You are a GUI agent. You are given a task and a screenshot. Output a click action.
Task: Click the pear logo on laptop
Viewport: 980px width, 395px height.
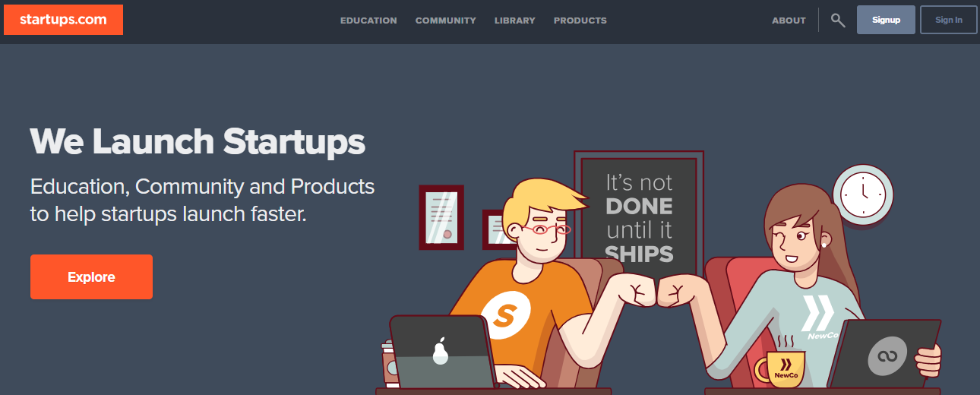(439, 351)
